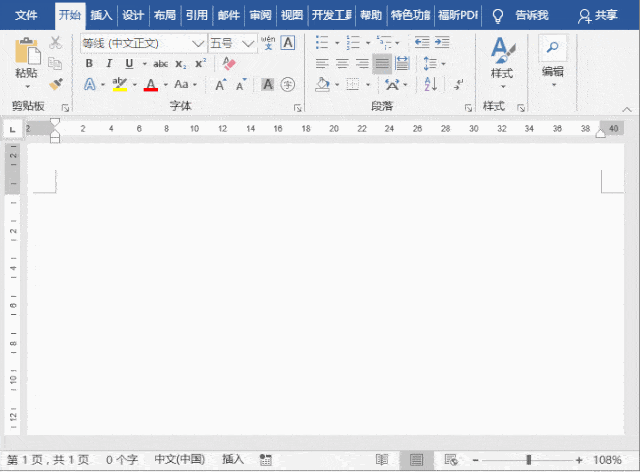Toggle underline formatting

pyautogui.click(x=129, y=63)
